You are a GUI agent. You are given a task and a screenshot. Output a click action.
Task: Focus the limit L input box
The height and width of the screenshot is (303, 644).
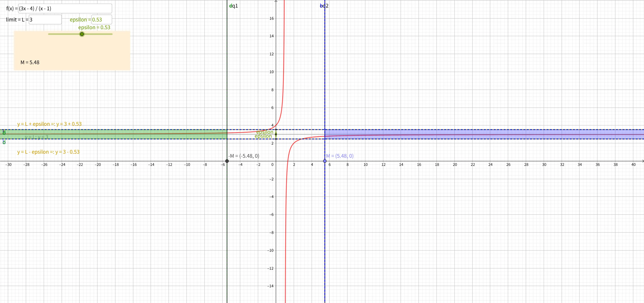pos(45,20)
